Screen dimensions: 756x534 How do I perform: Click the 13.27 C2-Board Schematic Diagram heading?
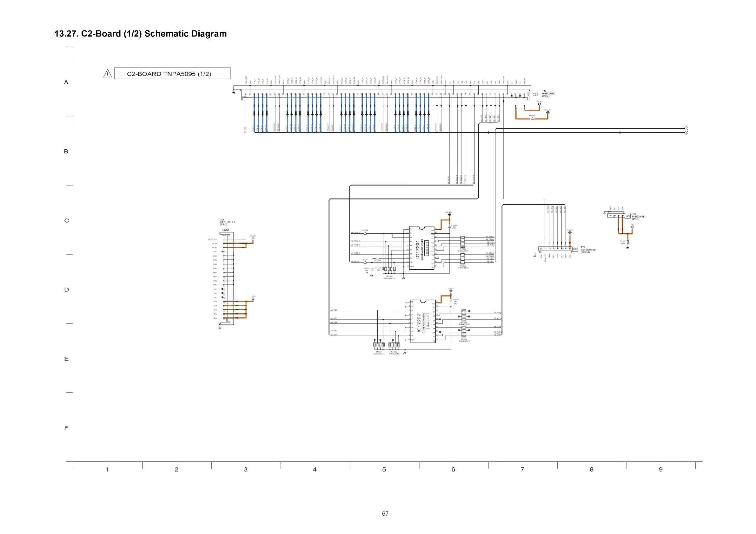pyautogui.click(x=140, y=34)
